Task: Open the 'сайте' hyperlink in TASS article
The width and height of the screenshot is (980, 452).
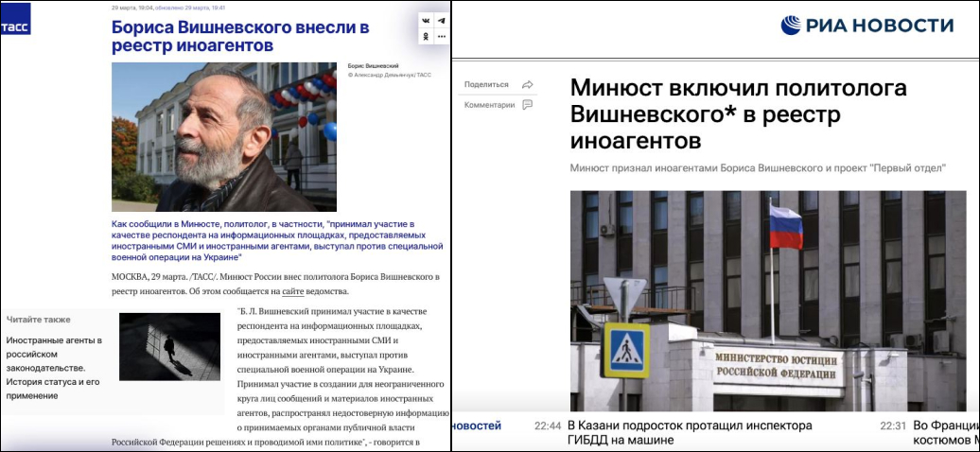Action: pos(292,291)
